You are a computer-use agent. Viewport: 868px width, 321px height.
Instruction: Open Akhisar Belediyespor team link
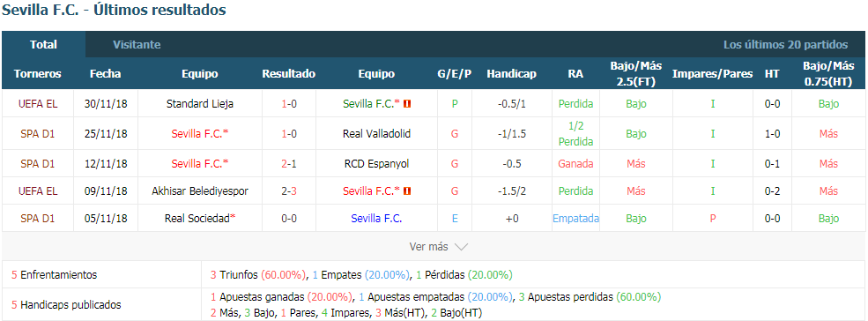pyautogui.click(x=200, y=191)
